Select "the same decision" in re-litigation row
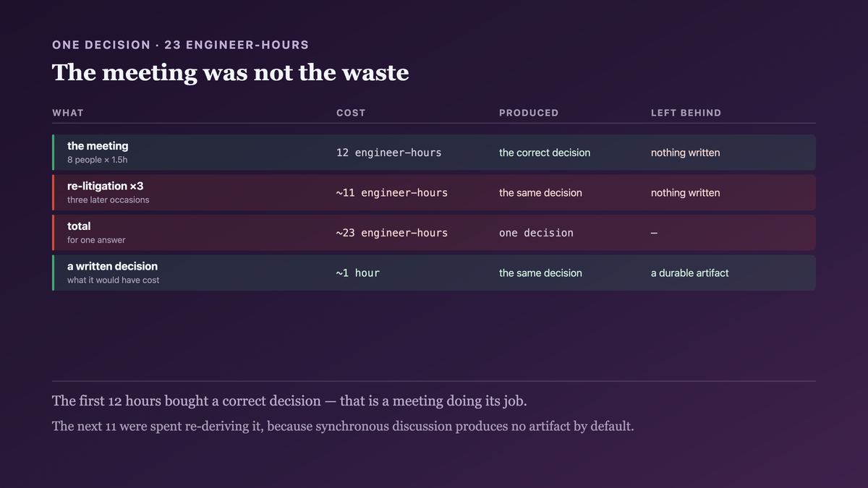Image resolution: width=868 pixels, height=488 pixels. coord(540,193)
